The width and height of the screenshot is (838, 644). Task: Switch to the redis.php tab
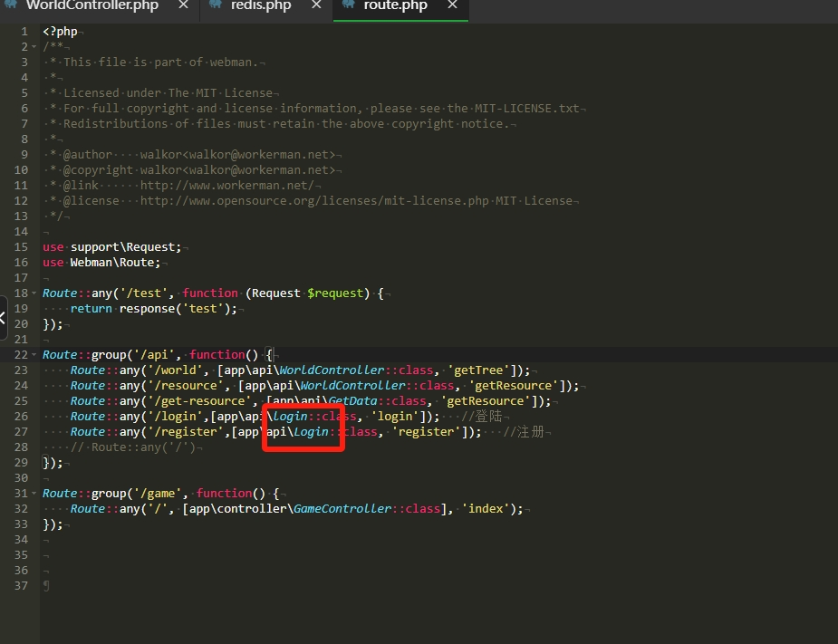(261, 5)
